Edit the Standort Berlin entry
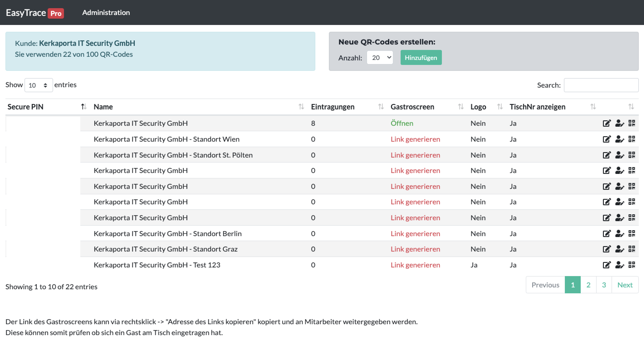 (x=607, y=233)
